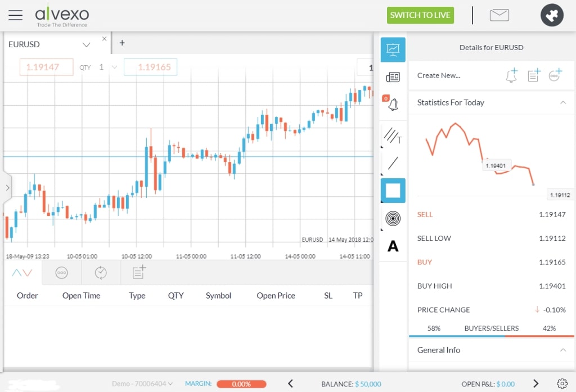Open the QTY quantity dropdown

click(x=114, y=67)
